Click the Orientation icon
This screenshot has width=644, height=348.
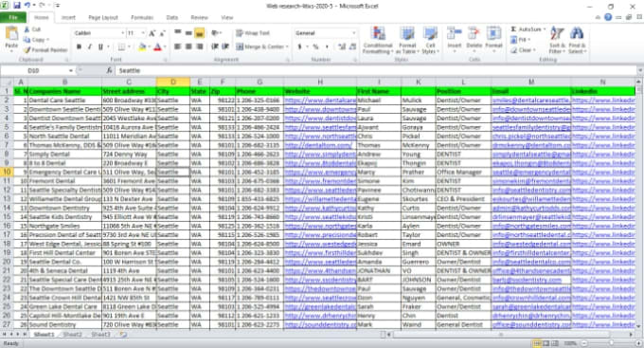214,33
